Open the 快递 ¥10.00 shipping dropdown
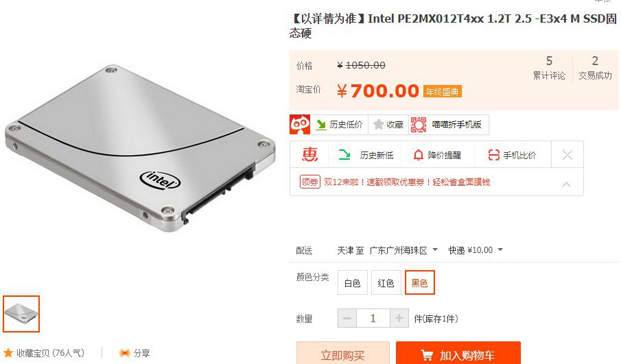Viewport: 621px width, 364px height. (x=476, y=250)
